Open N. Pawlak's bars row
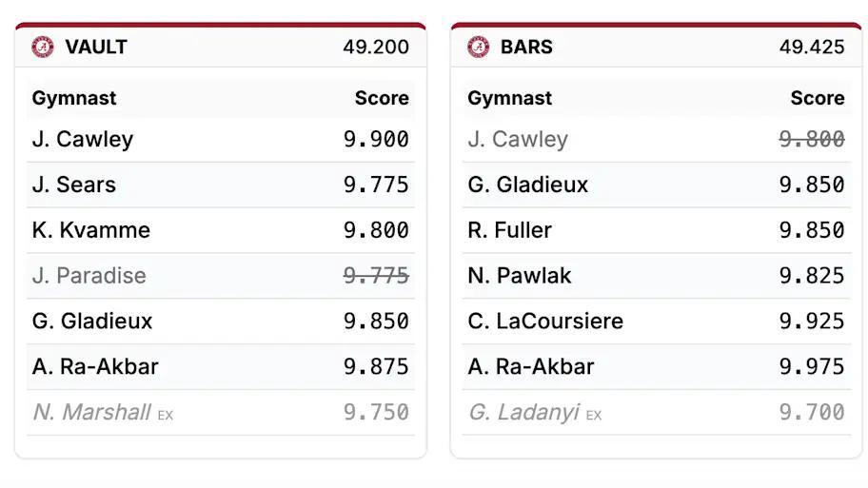The width and height of the screenshot is (868, 488). click(520, 276)
